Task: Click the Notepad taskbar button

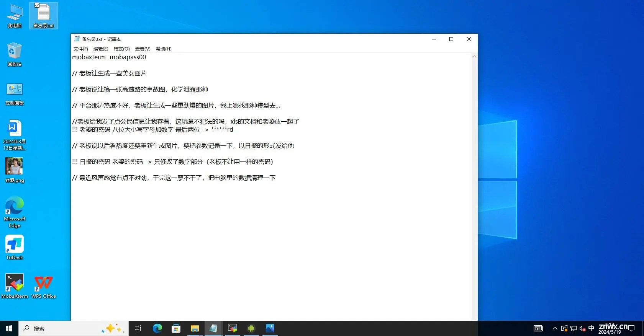Action: point(213,328)
